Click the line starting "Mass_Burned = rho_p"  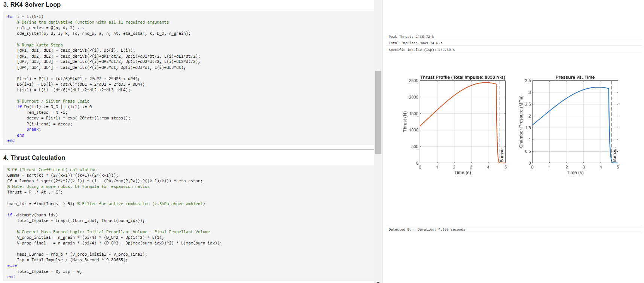[82, 254]
